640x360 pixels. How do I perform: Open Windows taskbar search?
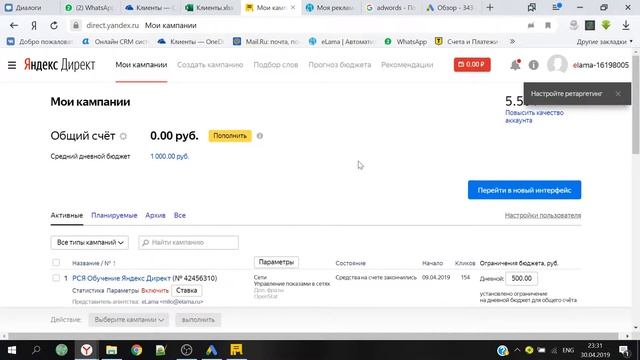[x=36, y=350]
